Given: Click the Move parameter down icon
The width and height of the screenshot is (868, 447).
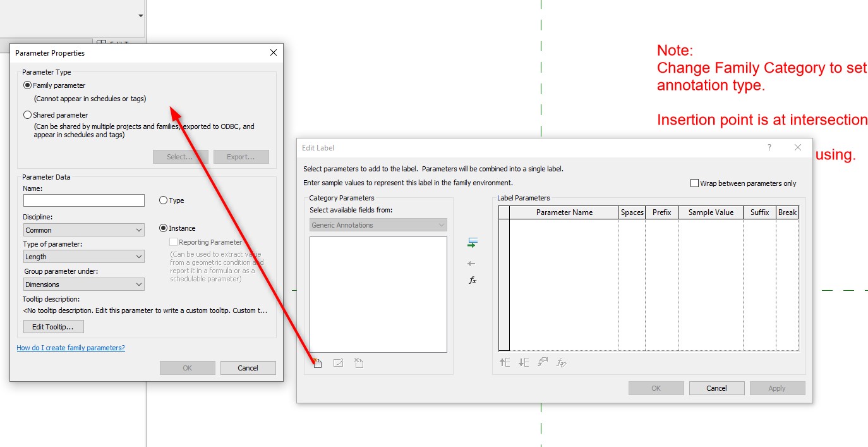Looking at the screenshot, I should point(524,362).
